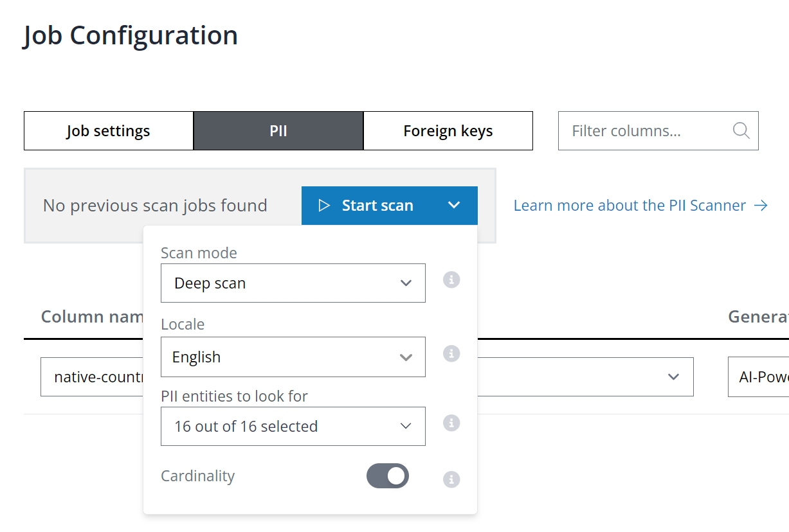Screen dimensions: 789x532
Task: Click the info icon beside Locale
Action: click(x=451, y=353)
